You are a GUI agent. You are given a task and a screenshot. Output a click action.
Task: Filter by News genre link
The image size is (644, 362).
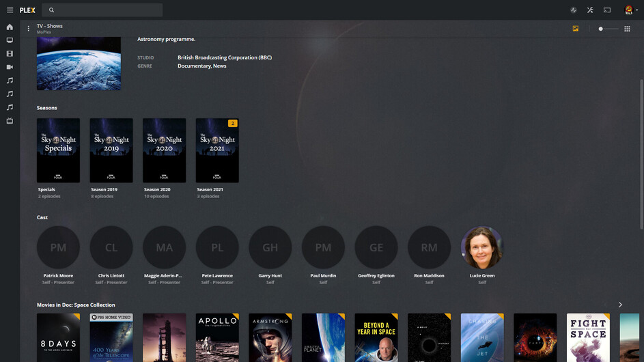click(220, 66)
